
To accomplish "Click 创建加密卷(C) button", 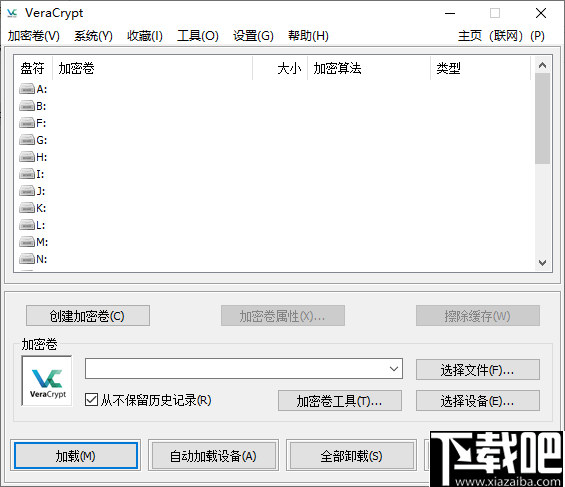I will (x=88, y=316).
